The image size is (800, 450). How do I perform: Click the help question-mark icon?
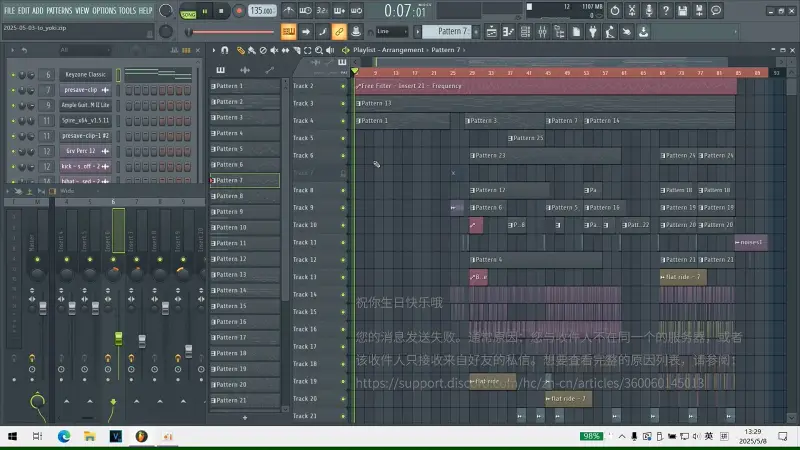point(665,10)
